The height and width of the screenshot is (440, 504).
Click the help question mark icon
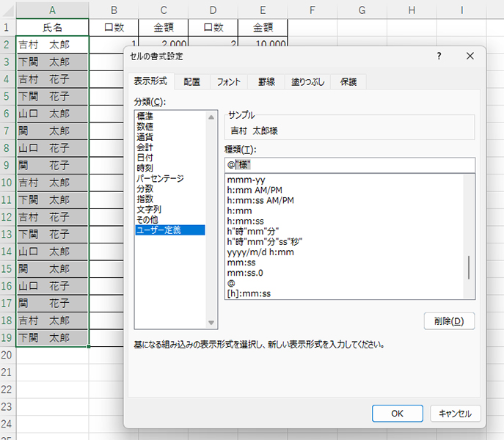click(439, 56)
